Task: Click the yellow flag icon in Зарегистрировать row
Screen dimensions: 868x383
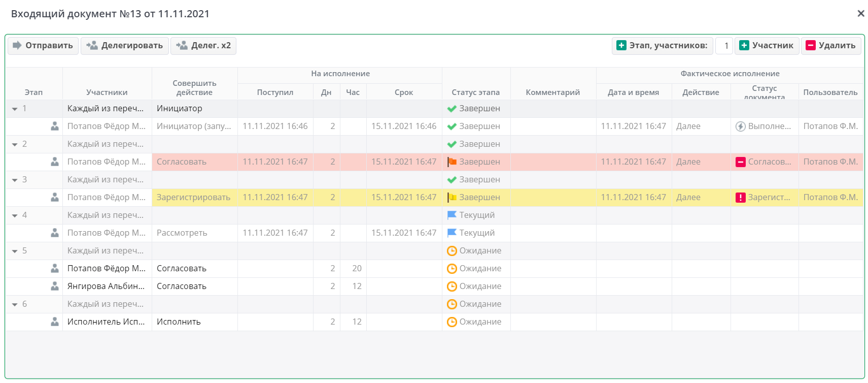Action: [x=452, y=198]
